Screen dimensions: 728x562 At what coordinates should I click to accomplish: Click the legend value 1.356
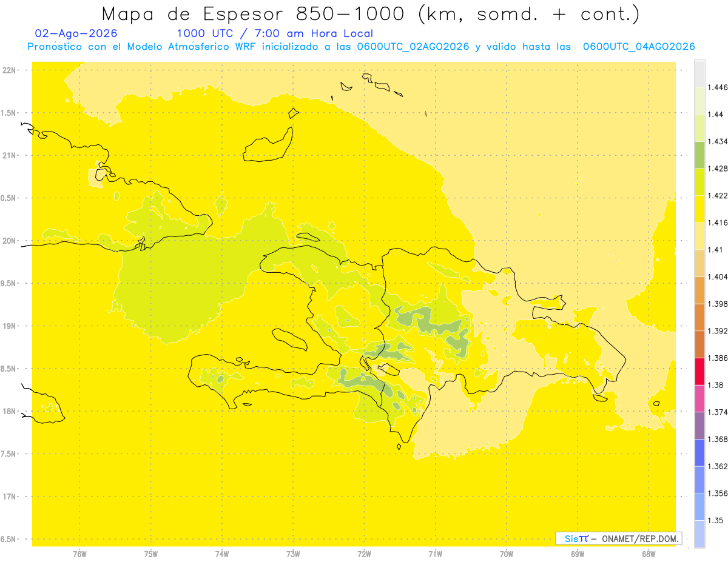click(x=718, y=493)
